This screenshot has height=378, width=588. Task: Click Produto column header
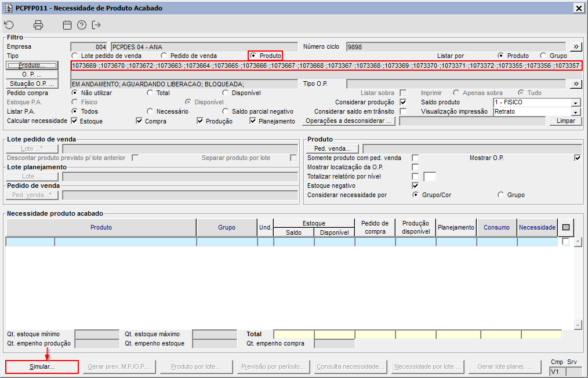pos(101,227)
